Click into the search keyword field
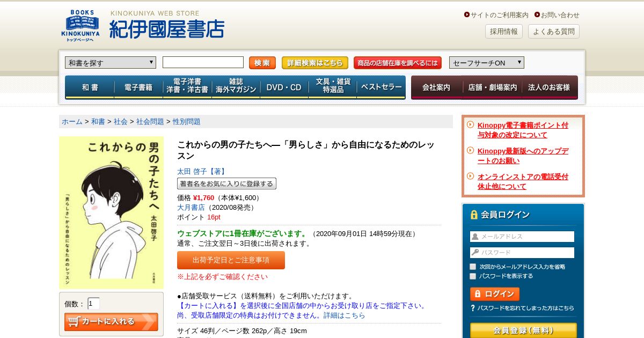Viewport: 644px width, 338px height. [x=203, y=62]
